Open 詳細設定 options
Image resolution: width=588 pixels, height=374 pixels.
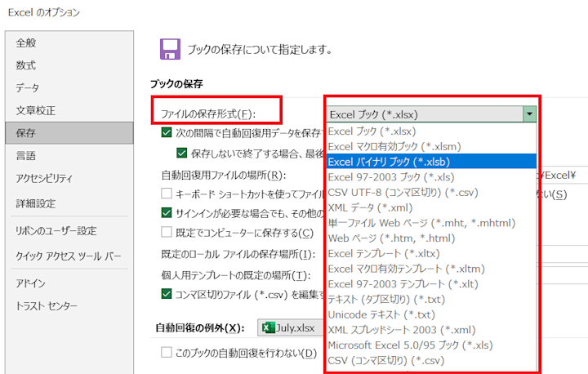69,203
